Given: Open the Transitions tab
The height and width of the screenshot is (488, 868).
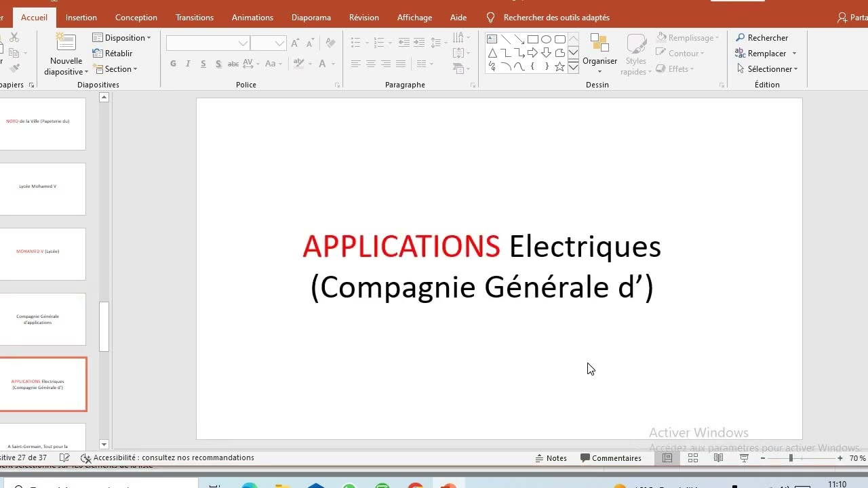Looking at the screenshot, I should (195, 18).
